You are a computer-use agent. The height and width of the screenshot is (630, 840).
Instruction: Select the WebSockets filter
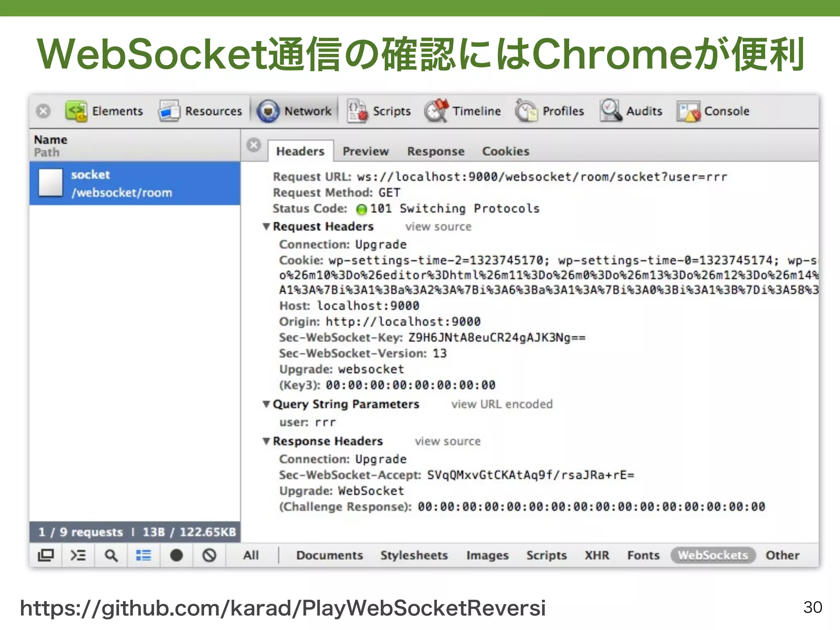713,555
